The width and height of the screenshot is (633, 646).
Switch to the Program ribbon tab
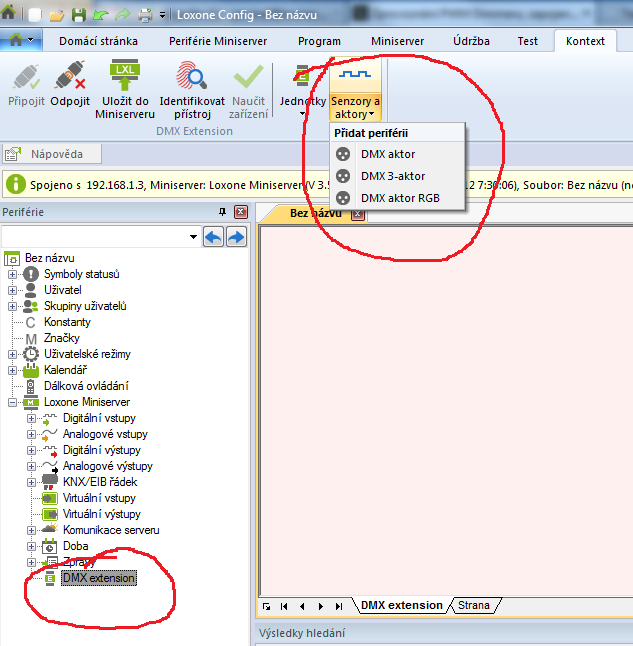point(319,41)
